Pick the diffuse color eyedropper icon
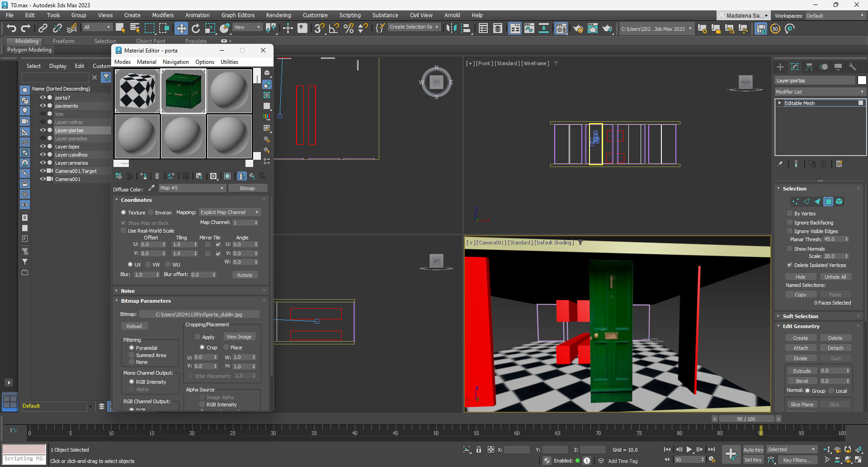 pyautogui.click(x=151, y=188)
